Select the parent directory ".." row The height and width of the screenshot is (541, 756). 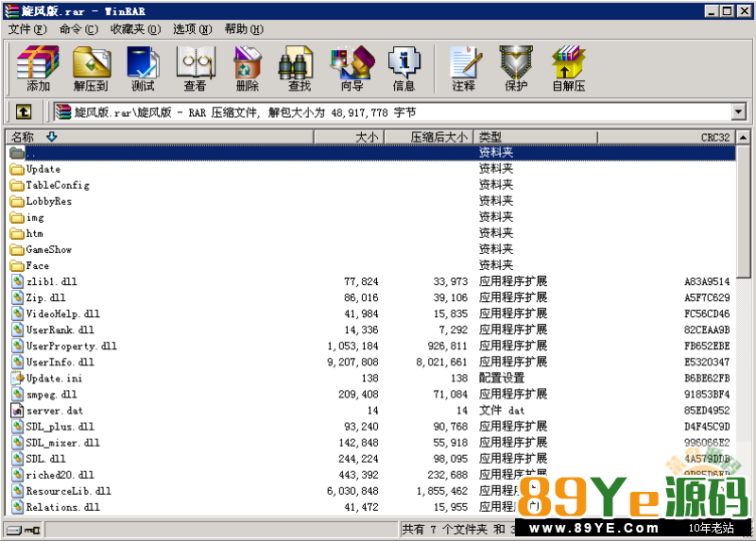pyautogui.click(x=370, y=153)
